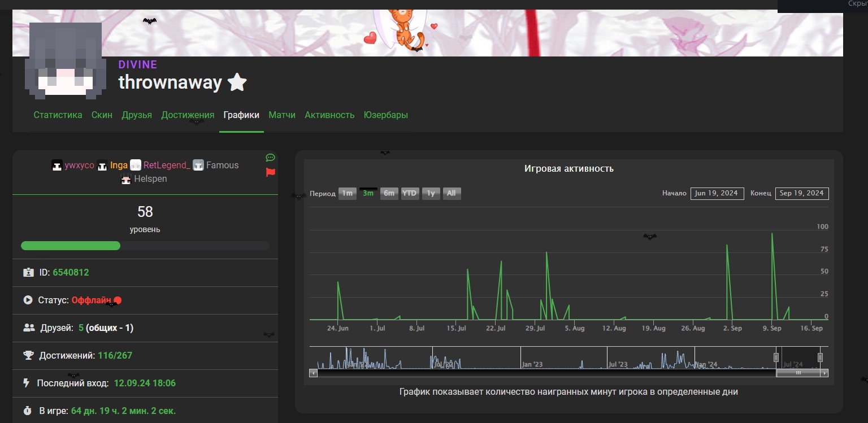Click the green chat message icon

pos(270,158)
